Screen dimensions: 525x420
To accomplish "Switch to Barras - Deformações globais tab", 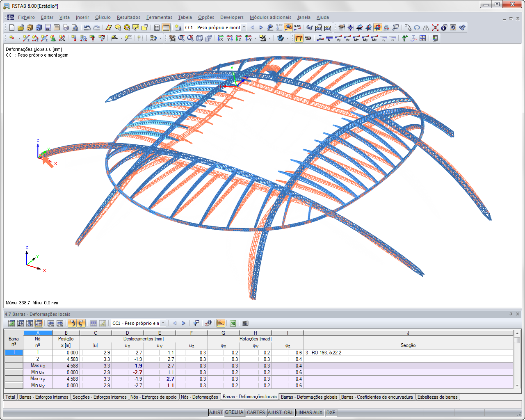I will tap(309, 397).
